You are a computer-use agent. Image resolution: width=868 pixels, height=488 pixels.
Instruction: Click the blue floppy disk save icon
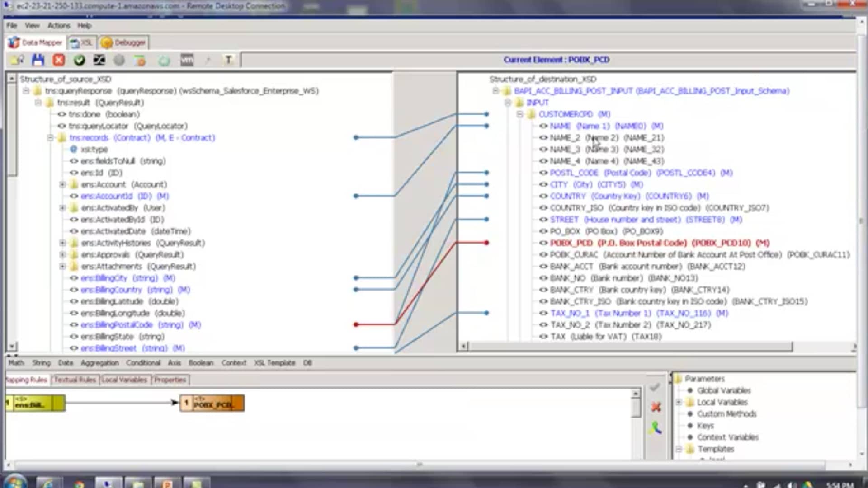click(x=38, y=60)
